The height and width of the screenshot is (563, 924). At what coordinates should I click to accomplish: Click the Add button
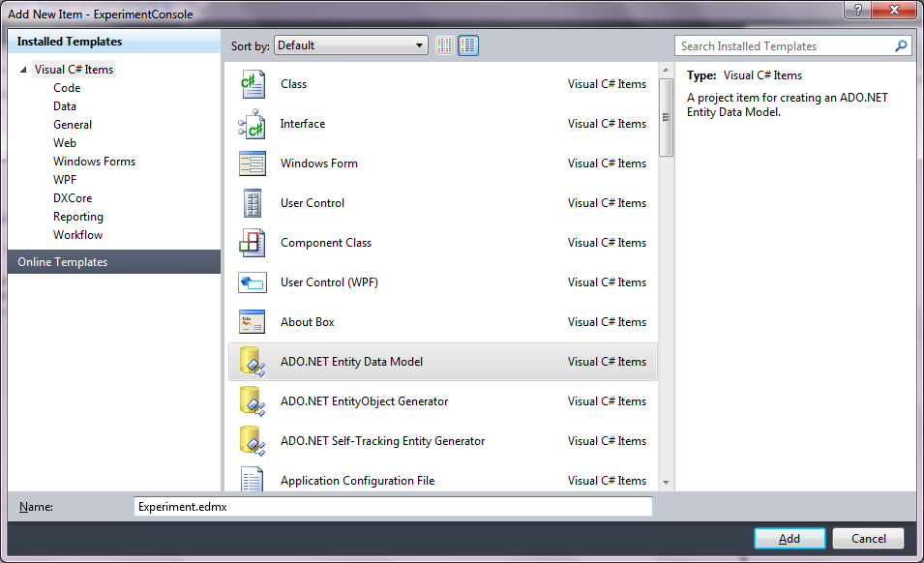pyautogui.click(x=790, y=538)
